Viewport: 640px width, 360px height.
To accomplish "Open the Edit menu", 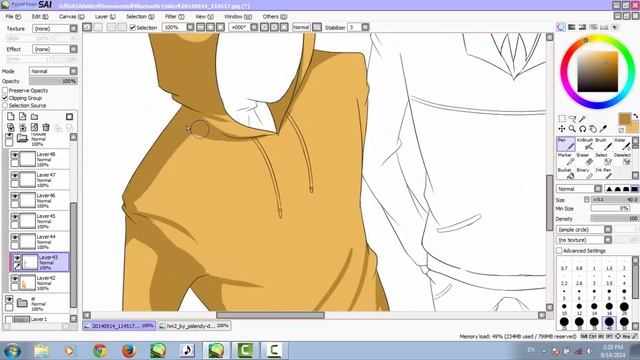I will coord(40,16).
